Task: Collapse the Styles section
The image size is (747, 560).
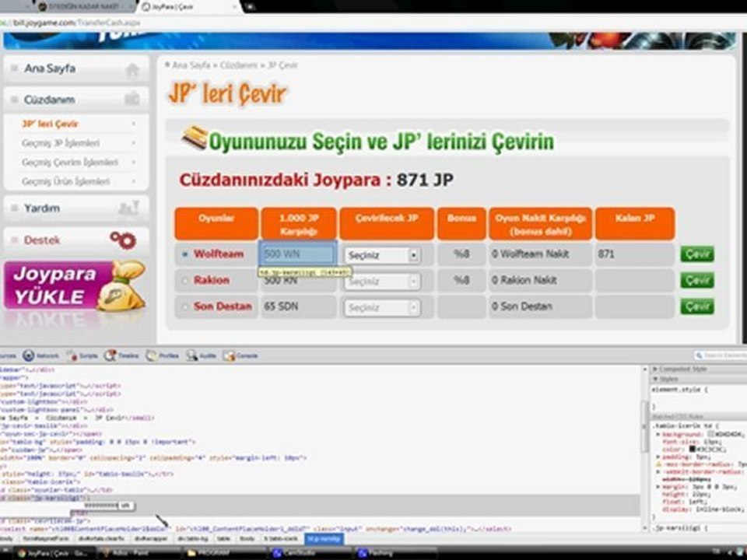Action: (655, 379)
